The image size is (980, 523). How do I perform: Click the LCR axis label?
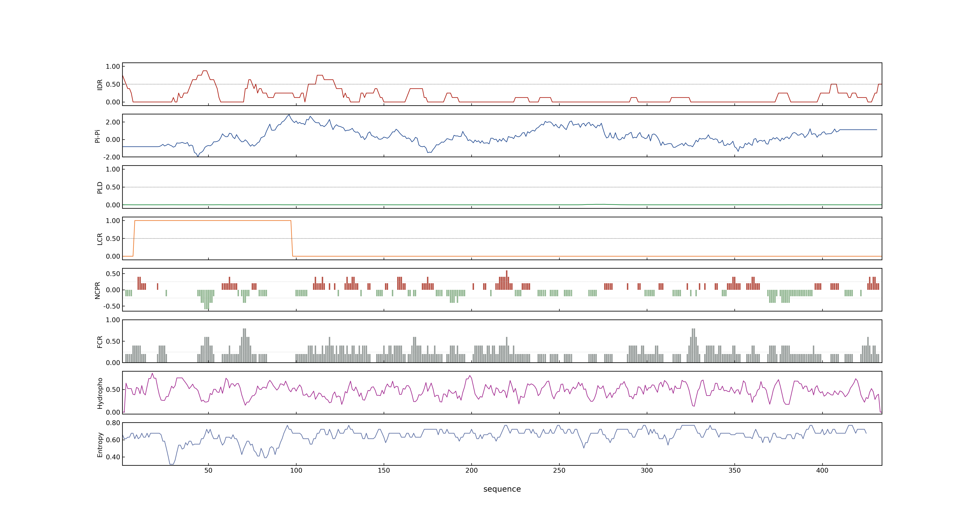pos(100,239)
